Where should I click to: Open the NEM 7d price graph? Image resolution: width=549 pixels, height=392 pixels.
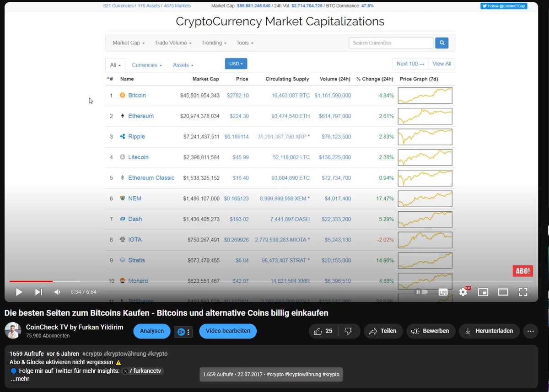pyautogui.click(x=425, y=199)
